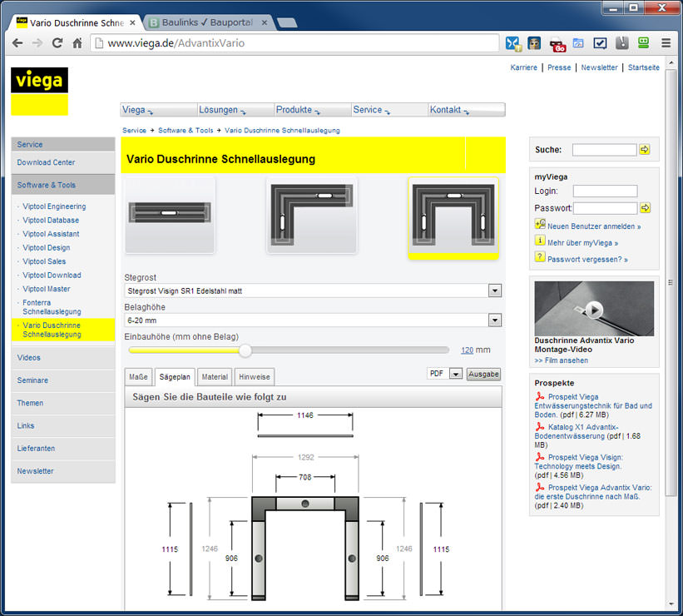Viewport: 683px width, 616px height.
Task: Click the red Go extension icon
Action: (557, 45)
